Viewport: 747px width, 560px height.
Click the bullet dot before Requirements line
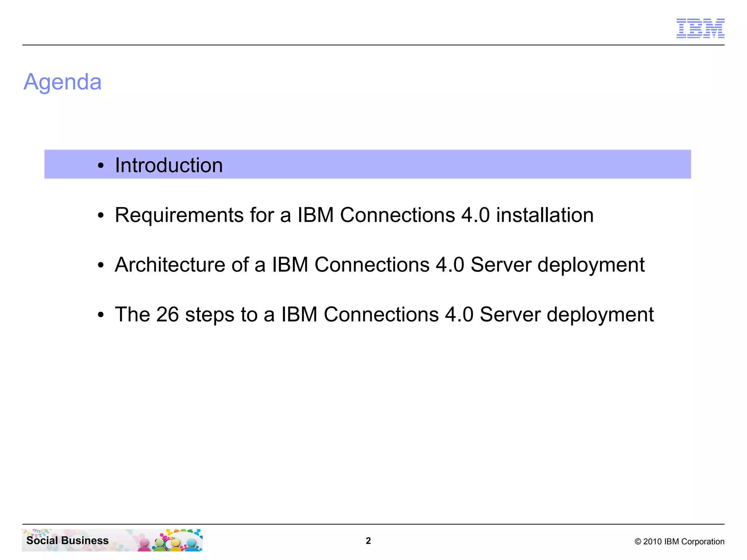click(101, 216)
